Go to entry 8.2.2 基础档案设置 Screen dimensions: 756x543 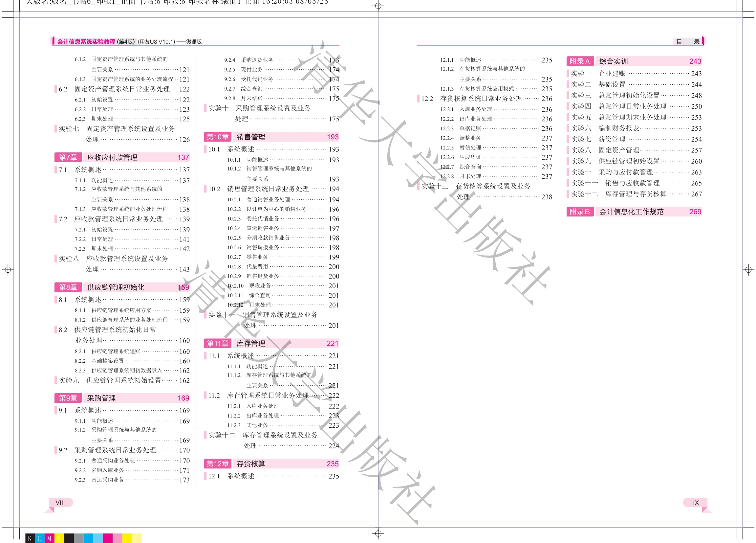point(107,361)
